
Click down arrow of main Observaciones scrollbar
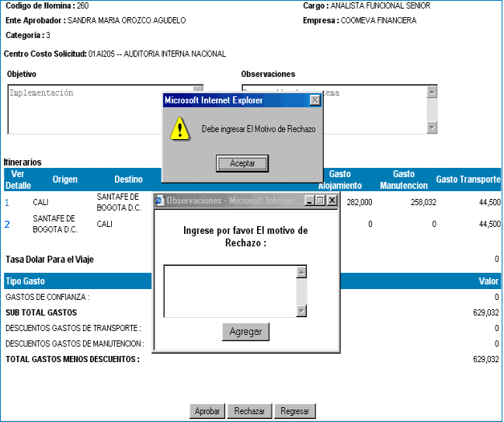pos(432,127)
